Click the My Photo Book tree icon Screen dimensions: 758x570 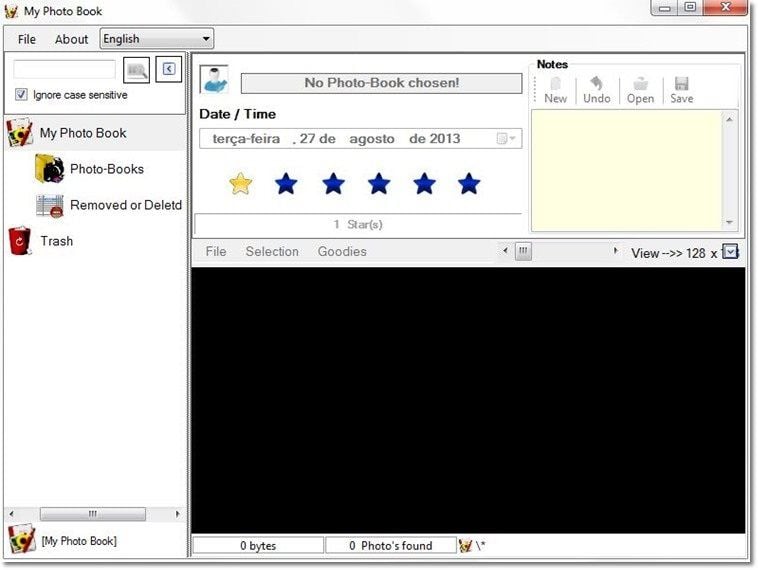(x=20, y=133)
